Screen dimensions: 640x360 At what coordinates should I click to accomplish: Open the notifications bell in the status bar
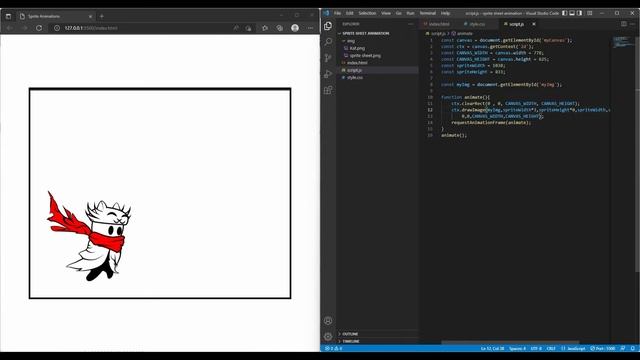coord(633,349)
